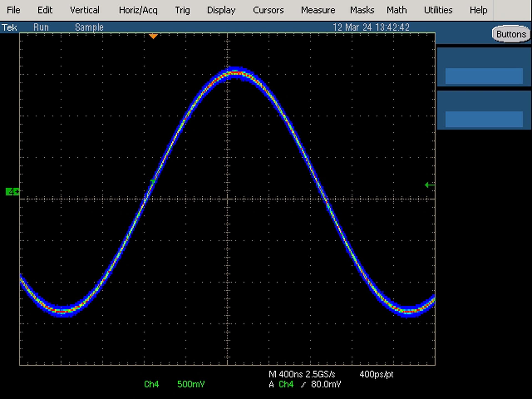The image size is (532, 399).
Task: Open the Horiz/Acq menu
Action: (138, 10)
